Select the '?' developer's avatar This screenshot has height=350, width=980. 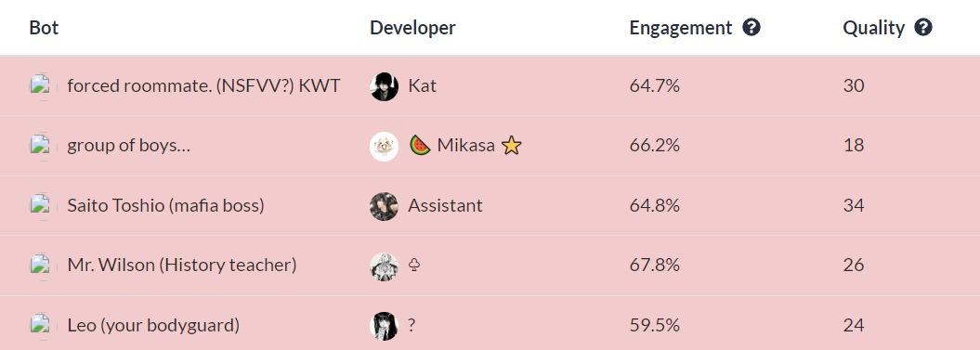[x=384, y=326]
